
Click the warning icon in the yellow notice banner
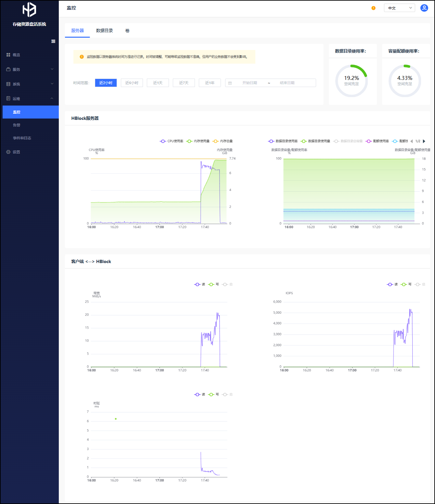(x=82, y=57)
